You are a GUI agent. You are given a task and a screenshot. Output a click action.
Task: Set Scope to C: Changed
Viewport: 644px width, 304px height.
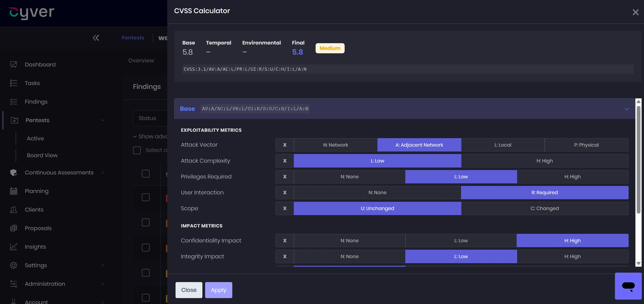point(545,209)
